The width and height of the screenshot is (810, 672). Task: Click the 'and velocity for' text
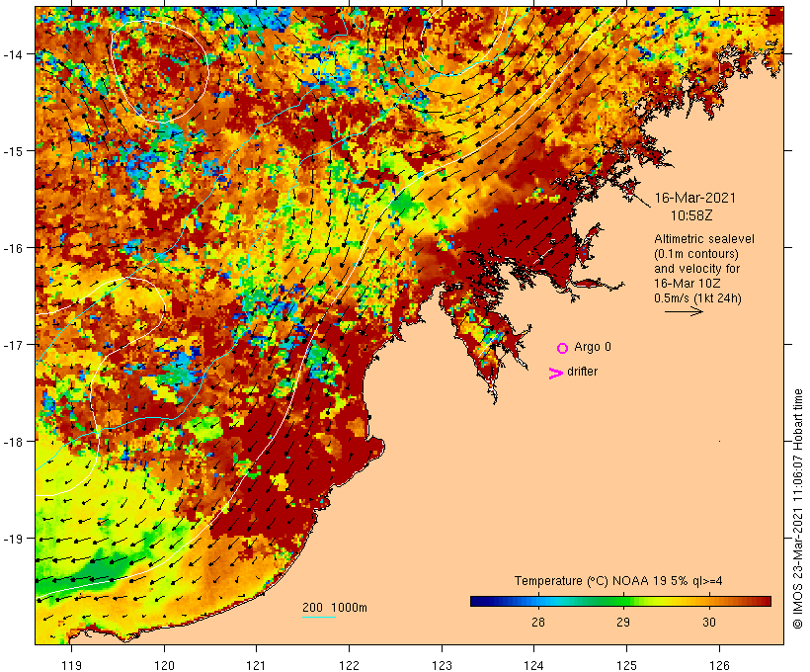coord(696,268)
